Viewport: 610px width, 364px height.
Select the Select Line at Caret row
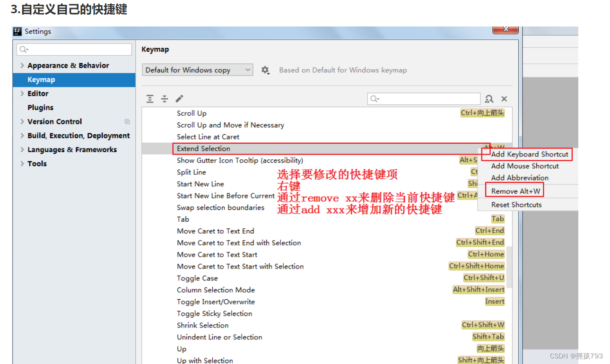tap(324, 137)
